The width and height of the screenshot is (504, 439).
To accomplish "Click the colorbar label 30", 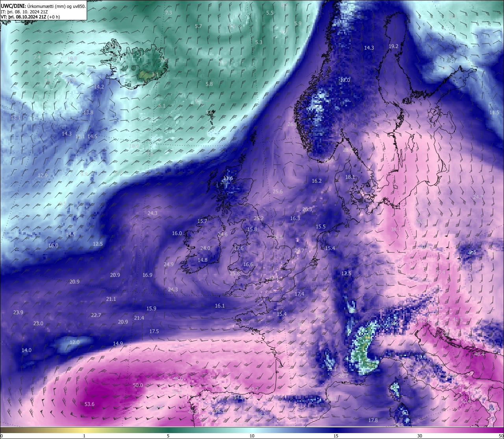I will pyautogui.click(x=420, y=435).
